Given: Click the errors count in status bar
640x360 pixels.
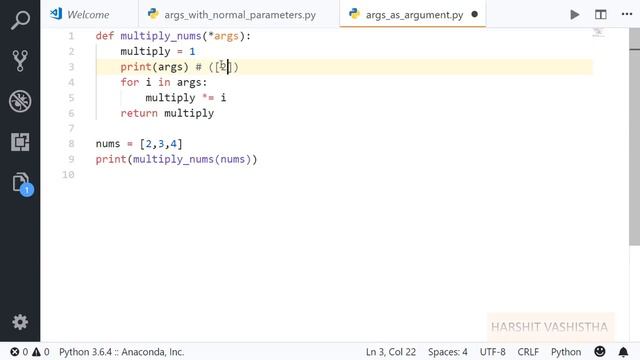Looking at the screenshot, I should [19, 352].
